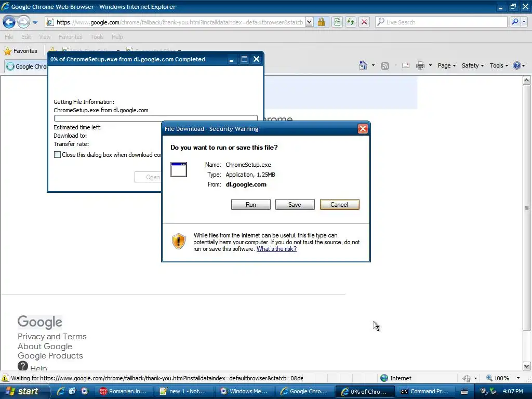
Task: Switch to Google Chrome IE taskbar window
Action: tap(304, 391)
